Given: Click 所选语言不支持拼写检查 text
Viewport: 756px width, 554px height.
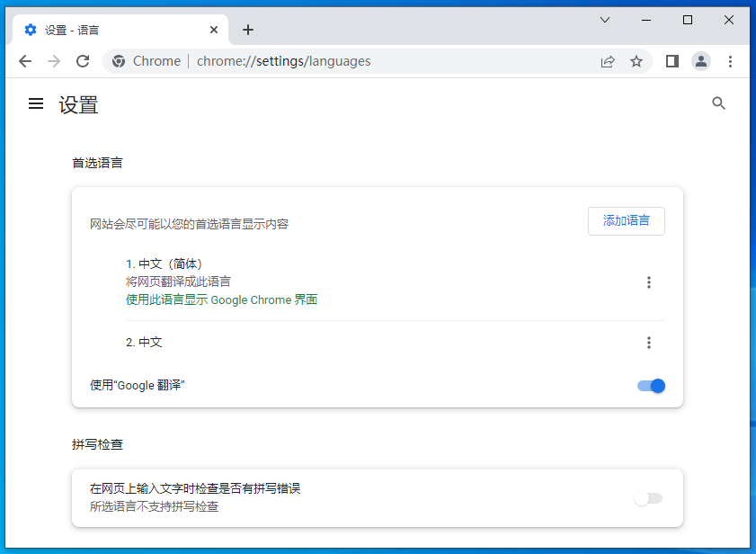Looking at the screenshot, I should 155,506.
